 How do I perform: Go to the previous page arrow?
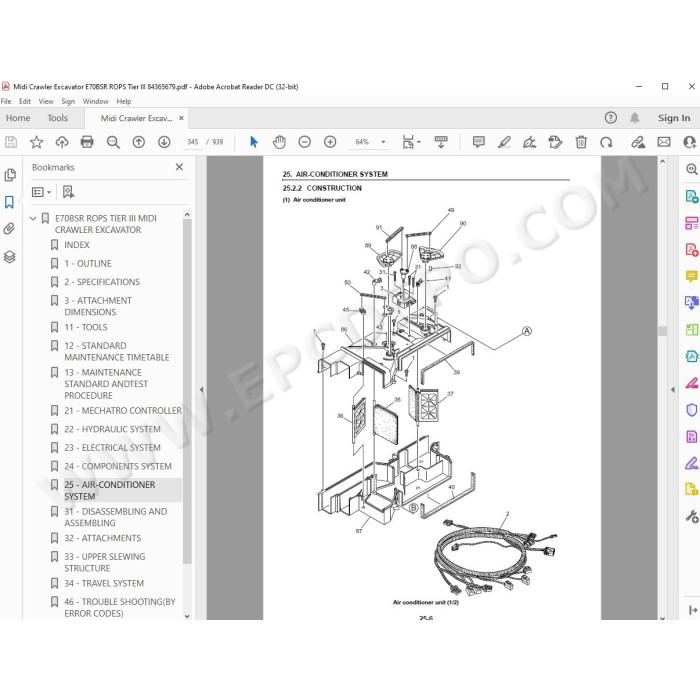(x=139, y=142)
